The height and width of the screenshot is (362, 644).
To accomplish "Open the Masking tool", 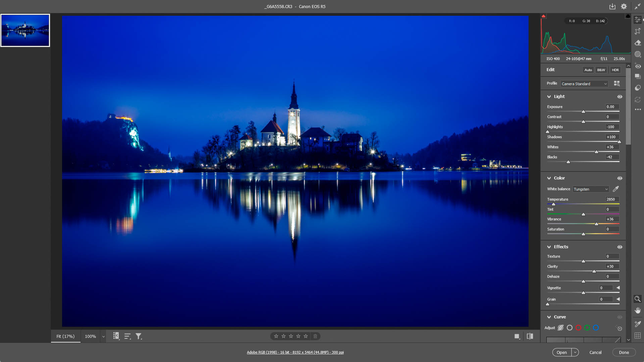I will [638, 54].
